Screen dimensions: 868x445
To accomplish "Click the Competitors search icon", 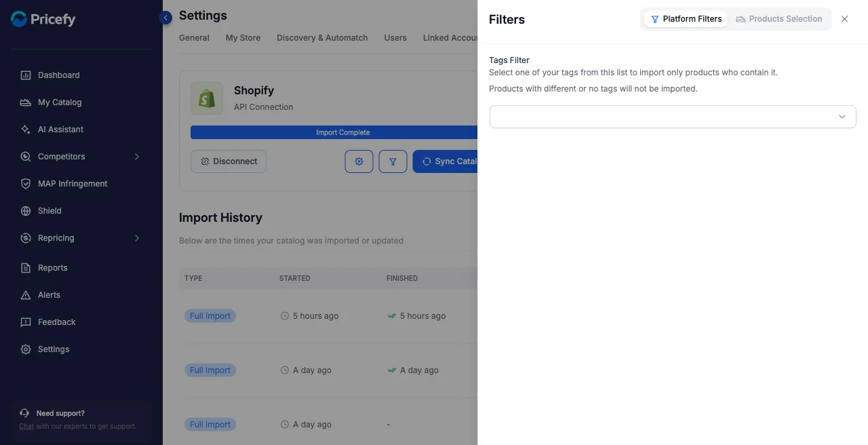I will coord(26,157).
